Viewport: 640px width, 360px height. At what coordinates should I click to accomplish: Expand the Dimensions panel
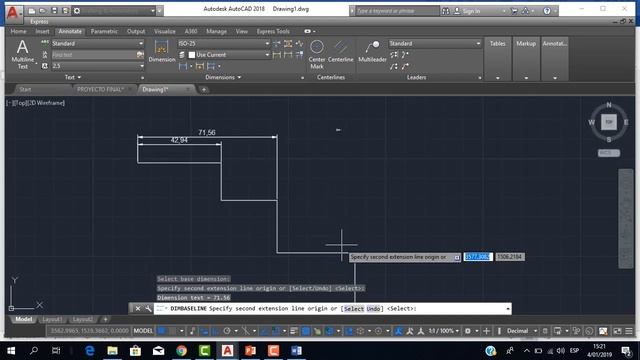[x=223, y=77]
